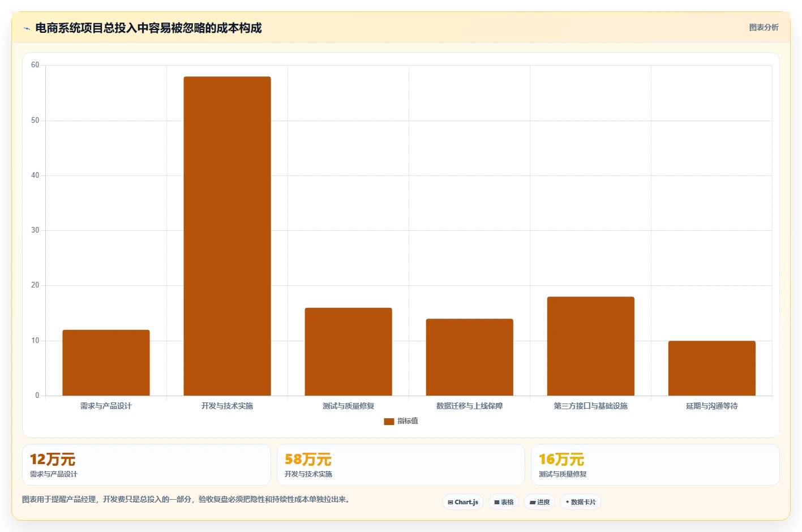
Task: Click the x-axis label 延期与沟通等待
Action: (711, 406)
